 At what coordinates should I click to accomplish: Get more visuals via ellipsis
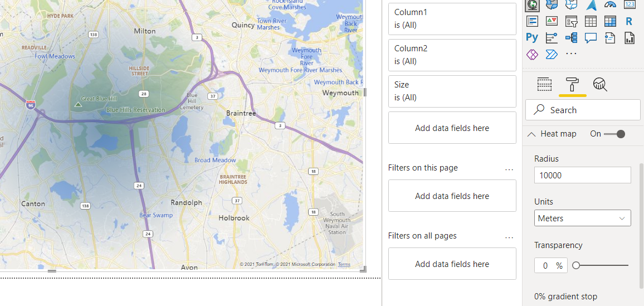(x=572, y=54)
